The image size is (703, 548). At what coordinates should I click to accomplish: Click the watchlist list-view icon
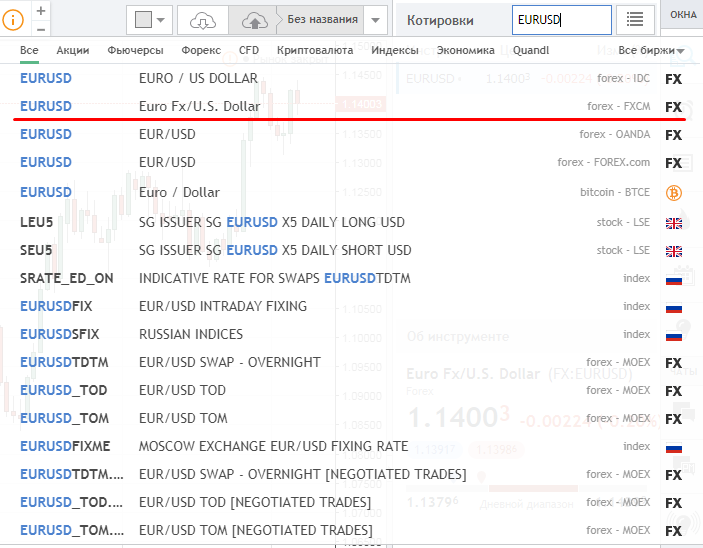pyautogui.click(x=634, y=20)
